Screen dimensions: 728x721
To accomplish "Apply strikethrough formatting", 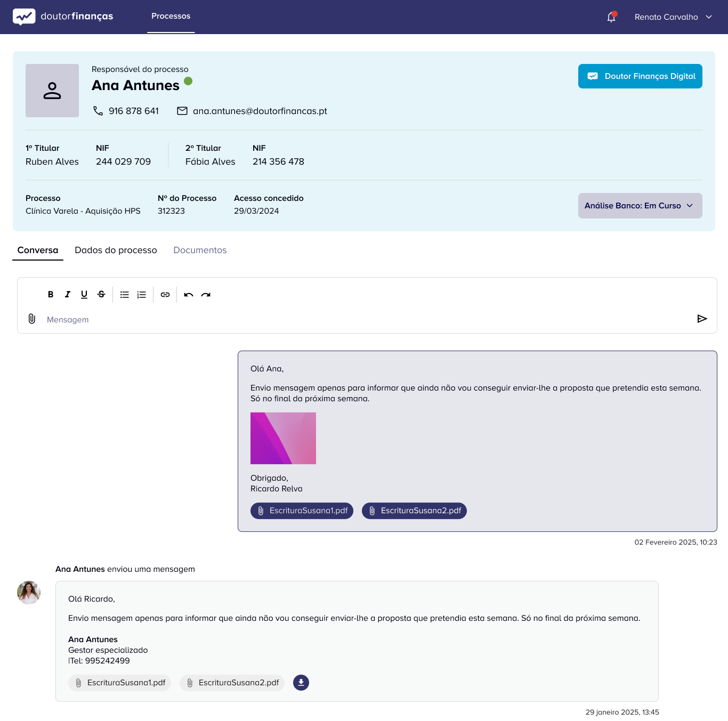I will click(x=101, y=294).
